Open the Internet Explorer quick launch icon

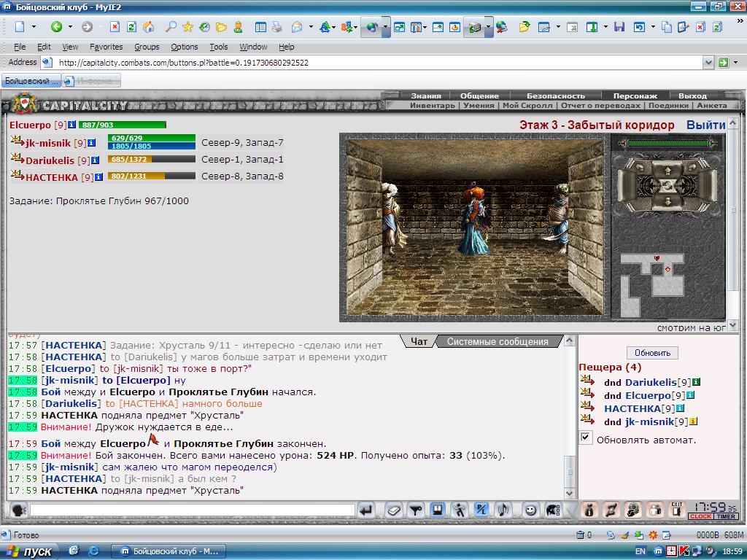coord(94,551)
